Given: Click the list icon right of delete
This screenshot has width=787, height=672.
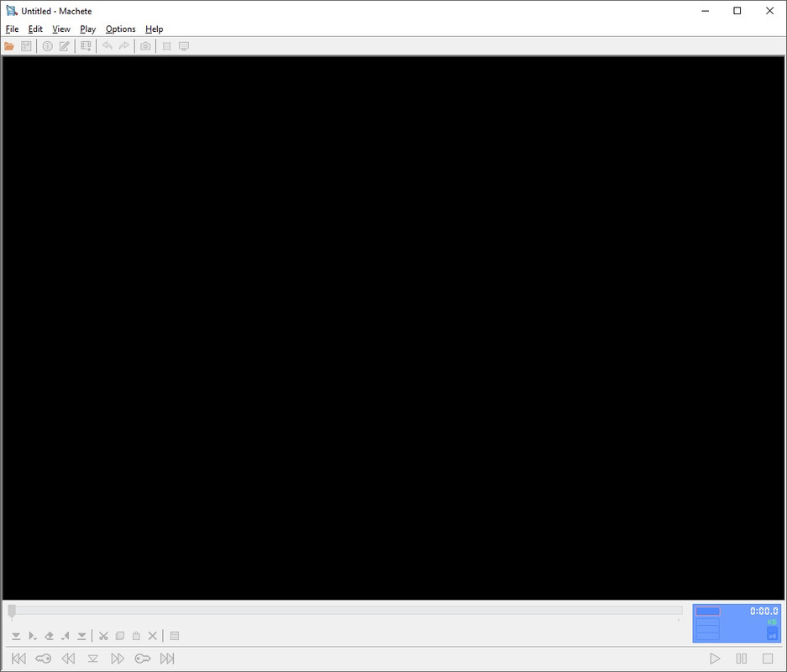Looking at the screenshot, I should 175,636.
